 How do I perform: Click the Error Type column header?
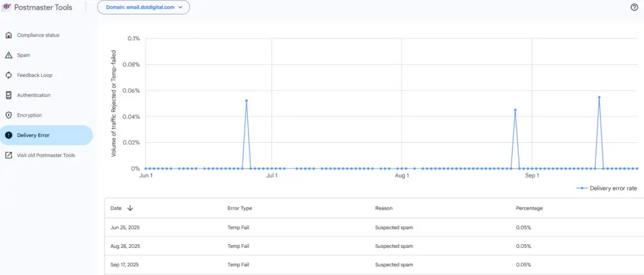click(240, 208)
